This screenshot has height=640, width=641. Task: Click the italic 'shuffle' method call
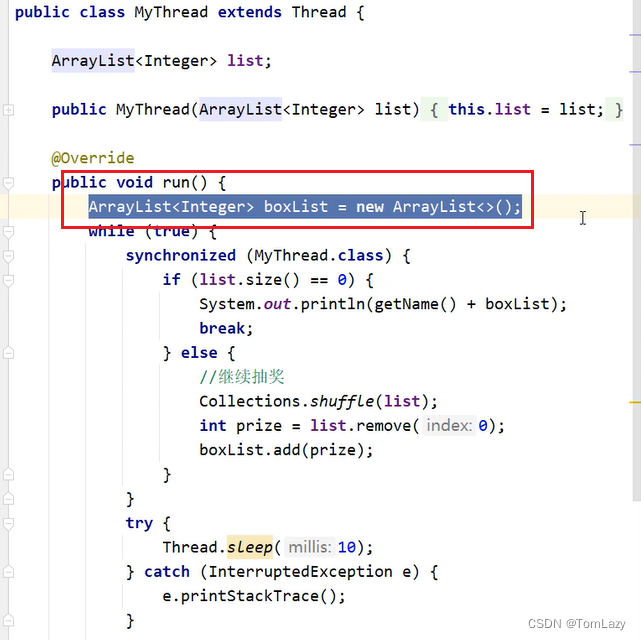342,401
